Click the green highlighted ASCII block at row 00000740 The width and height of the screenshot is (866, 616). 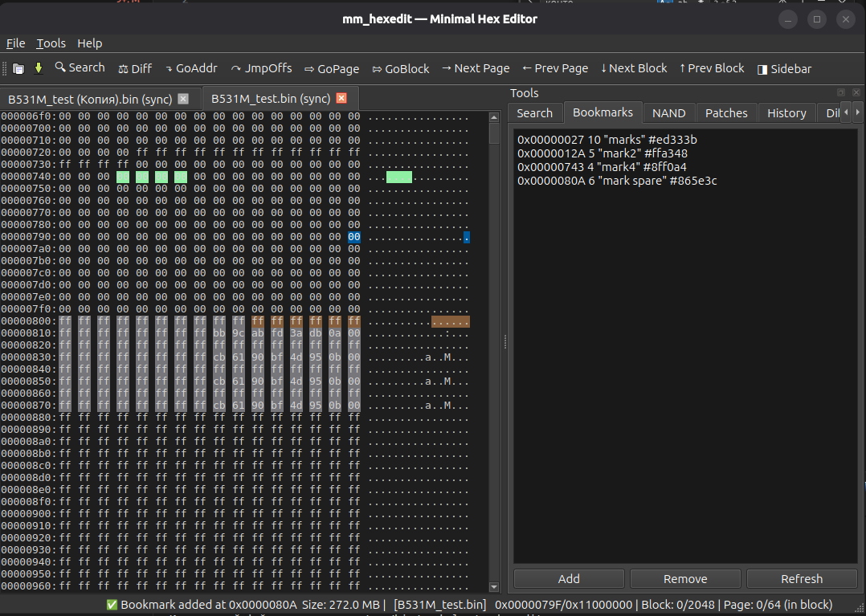pyautogui.click(x=398, y=177)
